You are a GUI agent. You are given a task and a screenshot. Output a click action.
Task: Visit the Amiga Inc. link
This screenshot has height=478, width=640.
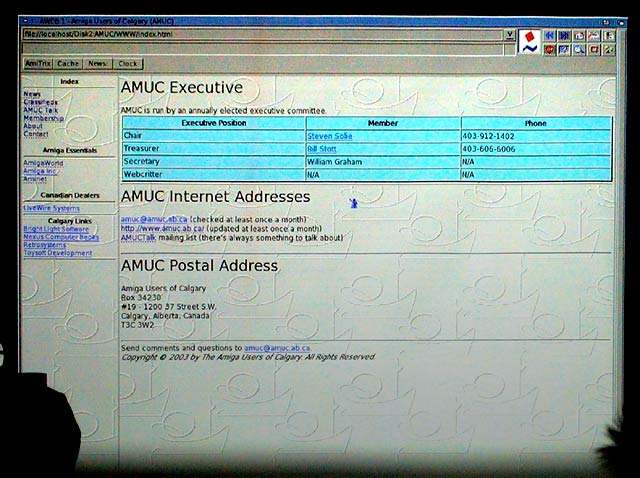(40, 171)
